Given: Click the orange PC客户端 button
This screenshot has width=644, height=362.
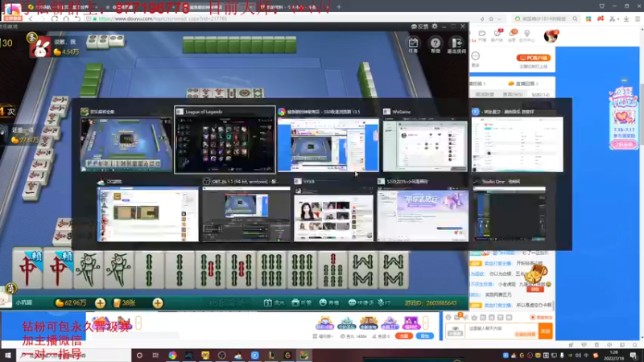Looking at the screenshot, I should pyautogui.click(x=534, y=58).
